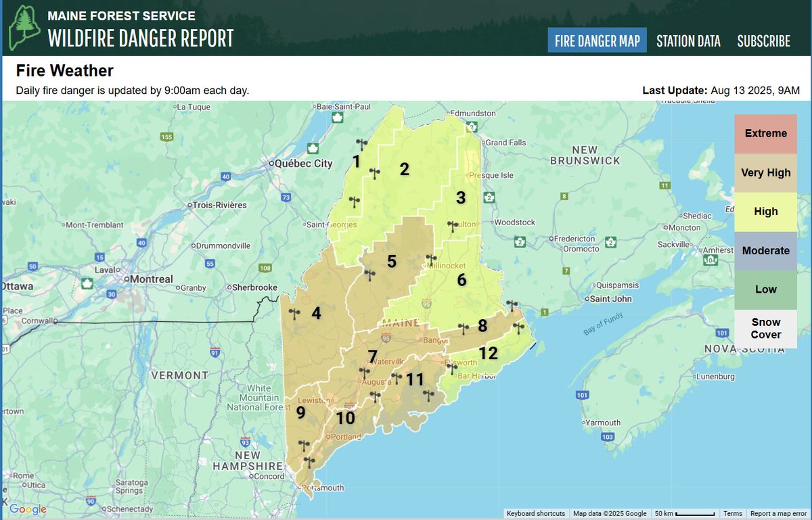This screenshot has height=520, width=812.
Task: Click the Very High danger legend swatch
Action: click(x=766, y=173)
